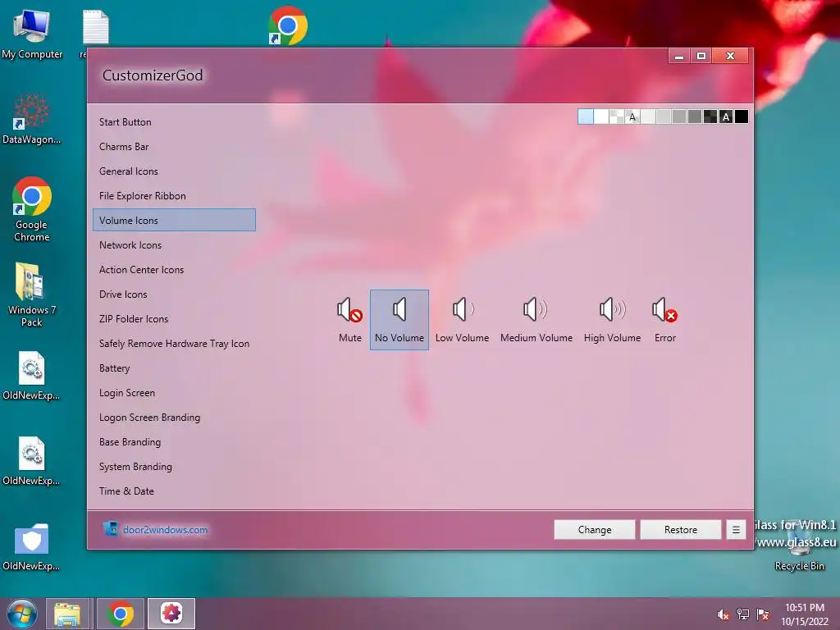Go to Action Center Icons
Viewport: 840px width, 630px height.
pyautogui.click(x=174, y=270)
